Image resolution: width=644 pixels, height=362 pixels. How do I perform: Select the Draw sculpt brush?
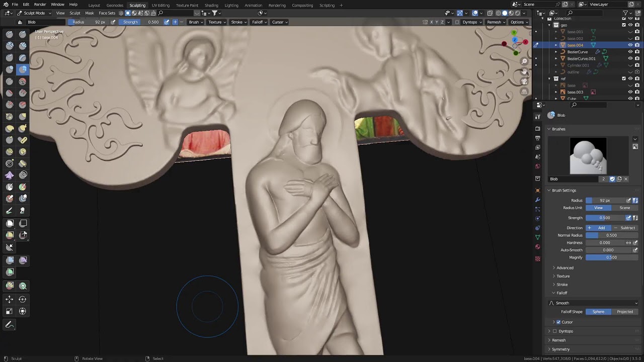10,34
